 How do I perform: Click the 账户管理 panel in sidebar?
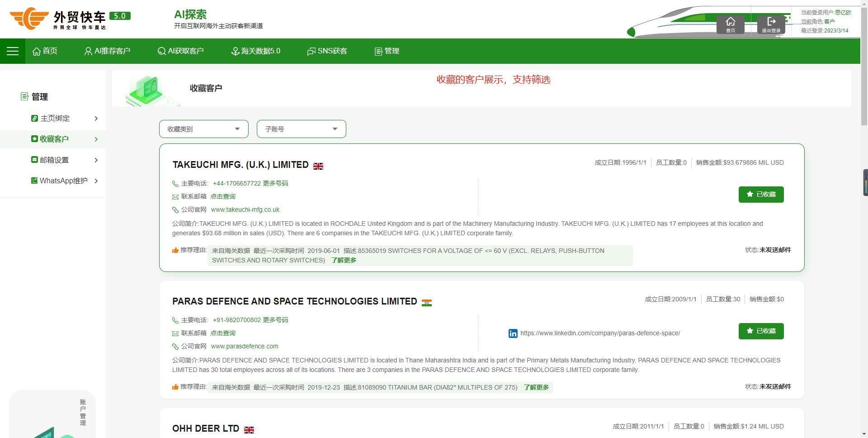click(x=52, y=414)
